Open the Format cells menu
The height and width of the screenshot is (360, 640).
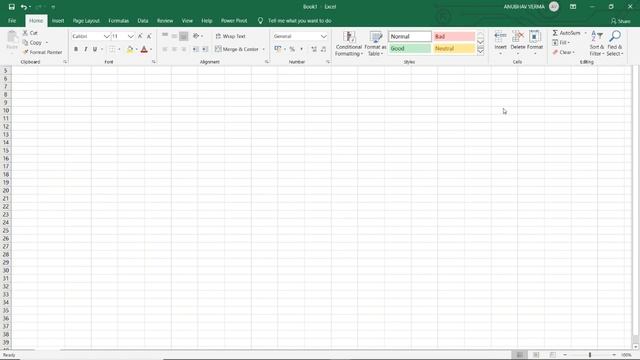[x=535, y=43]
